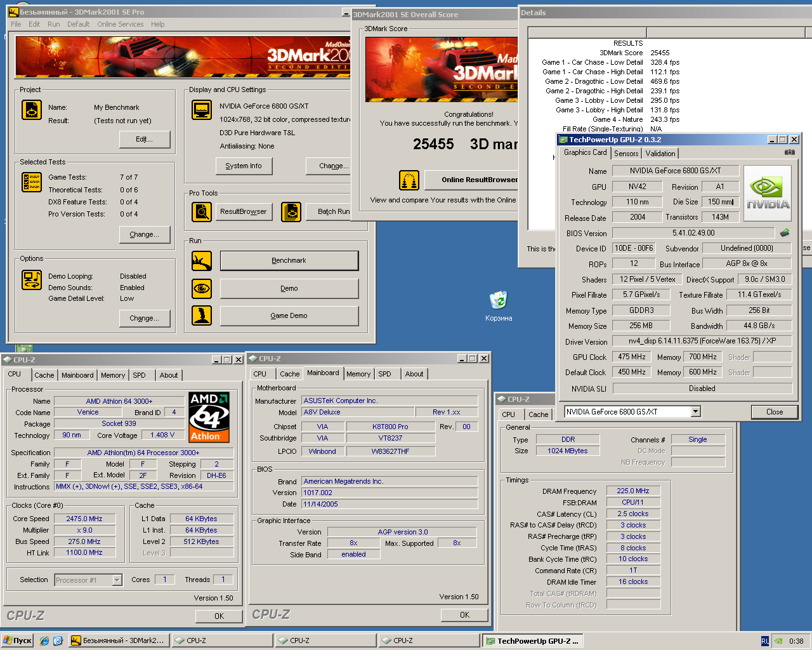This screenshot has height=650, width=812.
Task: Switch to Memory tab in middle CPU-Z window
Action: [358, 374]
